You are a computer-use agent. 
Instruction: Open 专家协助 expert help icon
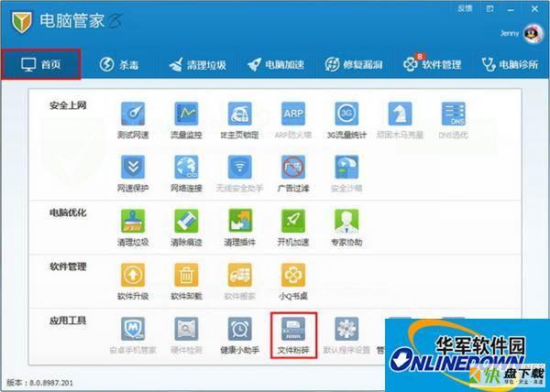tap(346, 222)
